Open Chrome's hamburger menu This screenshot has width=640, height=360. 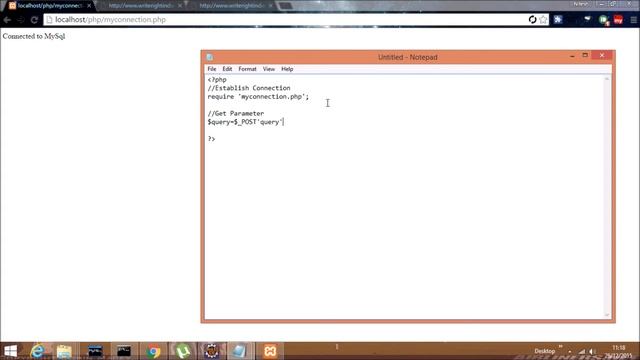(x=633, y=20)
